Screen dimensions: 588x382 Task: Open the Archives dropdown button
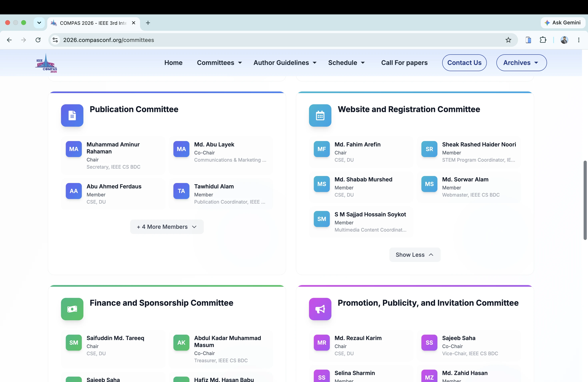point(521,63)
